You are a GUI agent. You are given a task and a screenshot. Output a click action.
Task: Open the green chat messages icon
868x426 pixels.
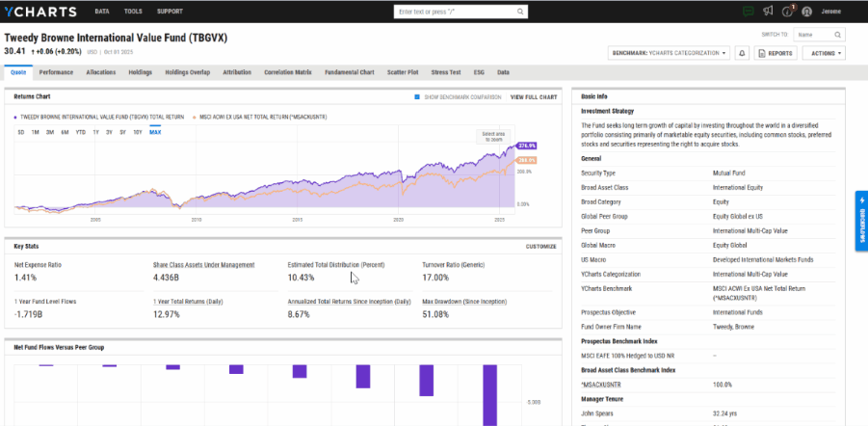(749, 12)
